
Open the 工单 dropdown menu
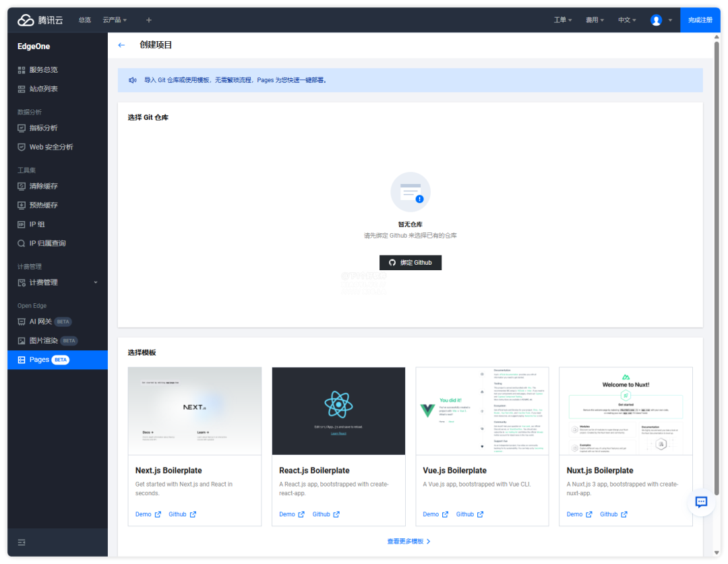pos(563,20)
